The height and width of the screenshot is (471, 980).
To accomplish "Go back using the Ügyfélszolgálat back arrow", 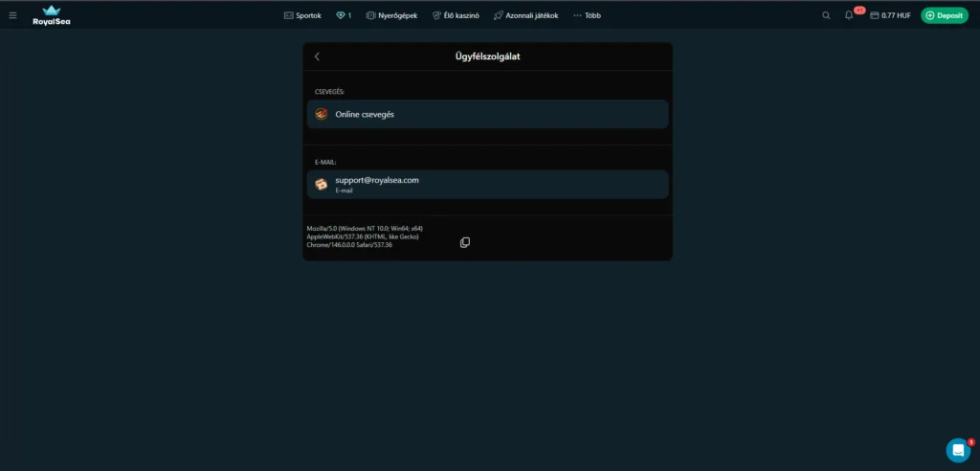I will [x=317, y=56].
